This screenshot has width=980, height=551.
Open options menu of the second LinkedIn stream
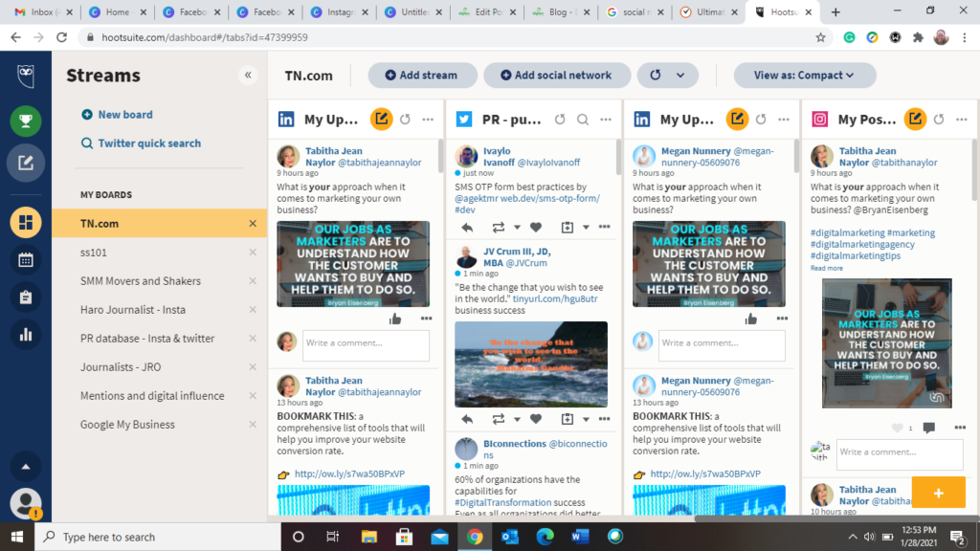point(784,120)
